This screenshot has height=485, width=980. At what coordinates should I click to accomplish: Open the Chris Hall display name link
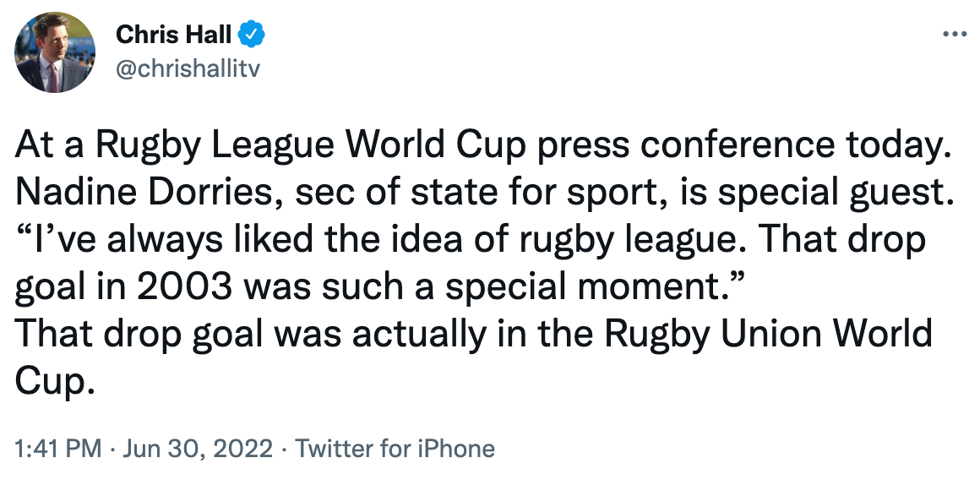[173, 35]
